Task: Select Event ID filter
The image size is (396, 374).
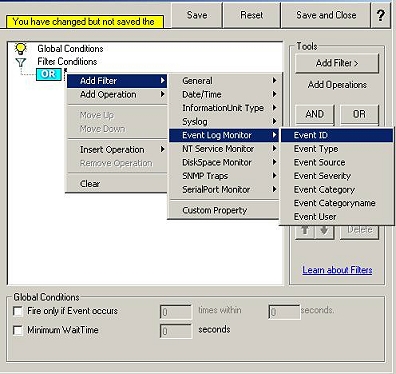Action: pos(337,135)
